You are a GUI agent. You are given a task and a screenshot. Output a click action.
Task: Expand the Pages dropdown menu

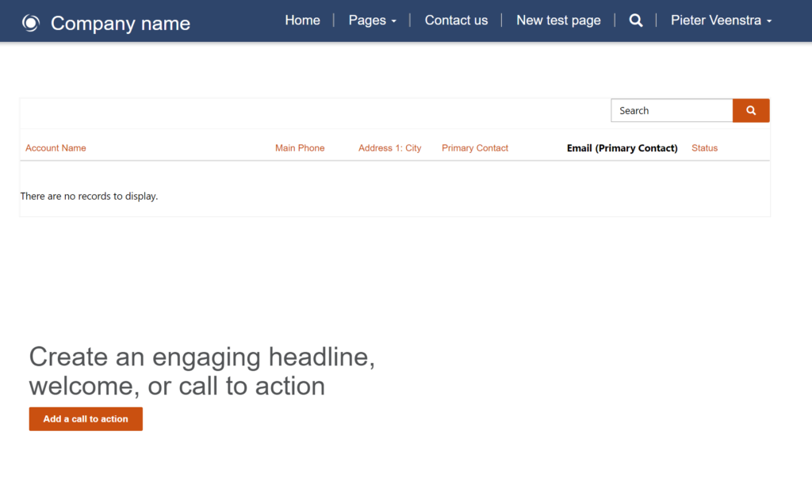click(373, 20)
